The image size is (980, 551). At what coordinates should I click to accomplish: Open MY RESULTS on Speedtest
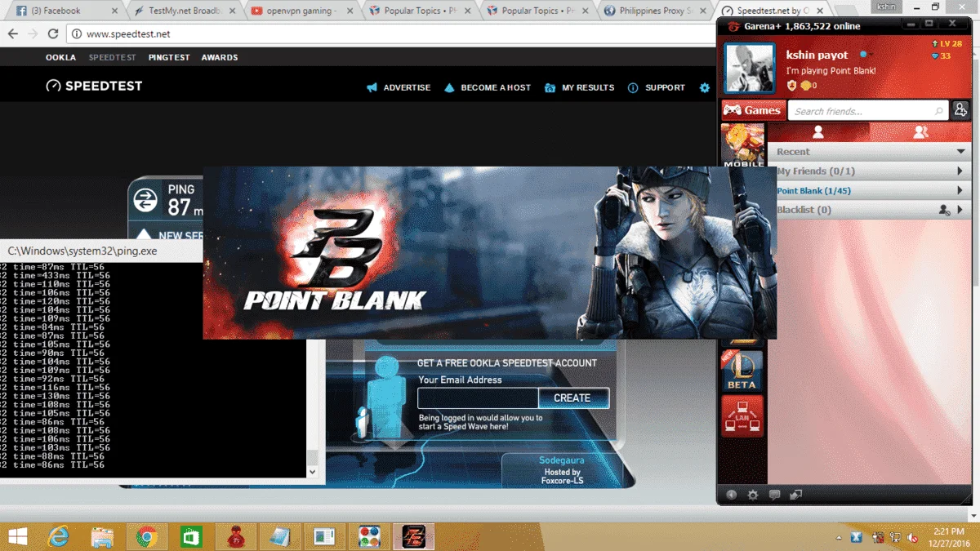click(x=579, y=87)
